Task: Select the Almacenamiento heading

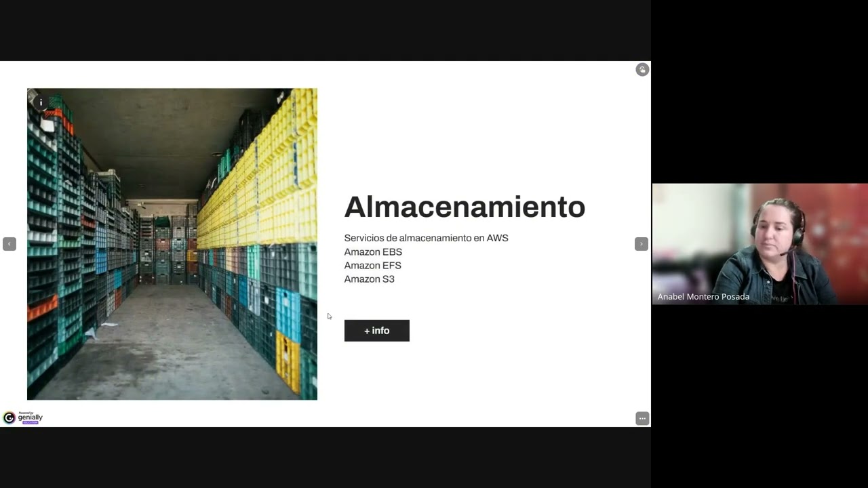Action: (465, 207)
